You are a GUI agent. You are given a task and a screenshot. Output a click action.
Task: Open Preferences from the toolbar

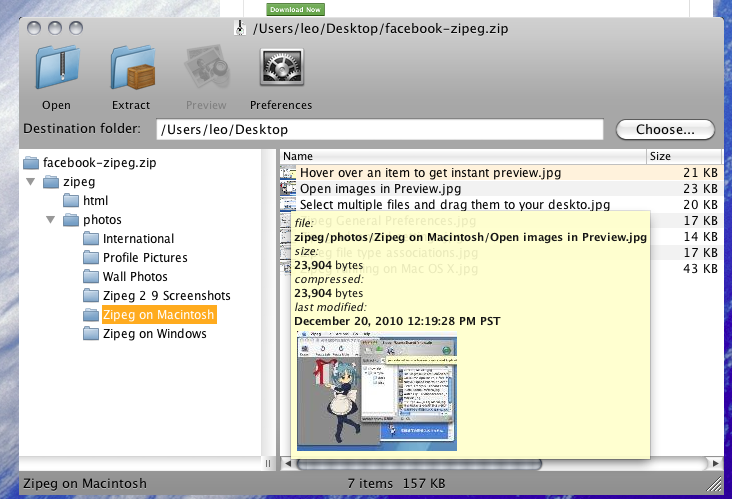click(280, 70)
